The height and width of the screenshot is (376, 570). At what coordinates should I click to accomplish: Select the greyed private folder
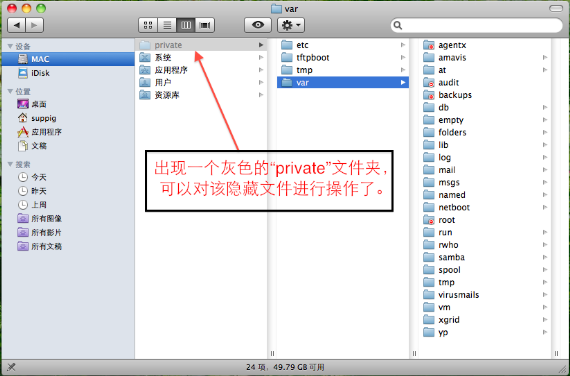(201, 45)
